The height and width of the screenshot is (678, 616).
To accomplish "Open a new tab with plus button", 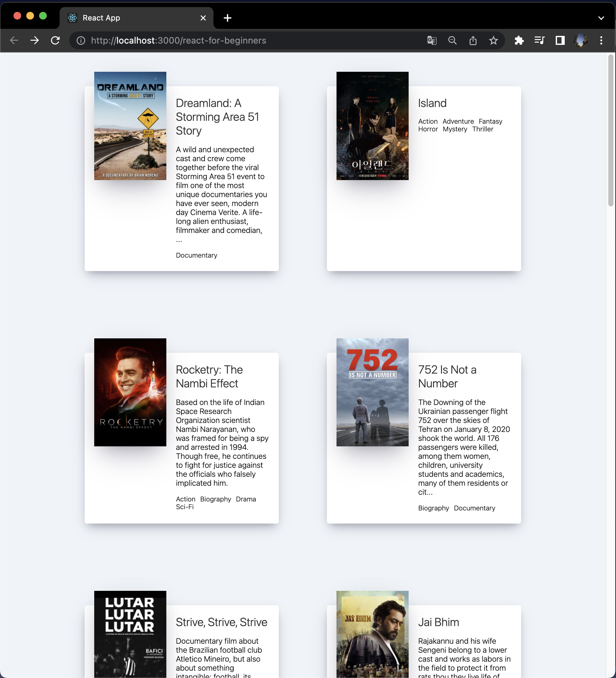I will click(228, 18).
